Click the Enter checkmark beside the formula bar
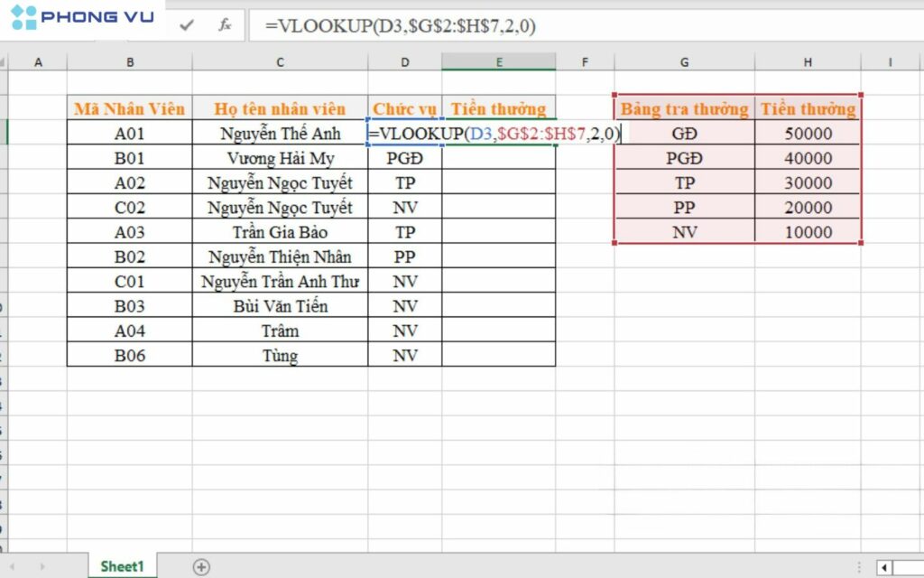The image size is (924, 578). click(186, 24)
